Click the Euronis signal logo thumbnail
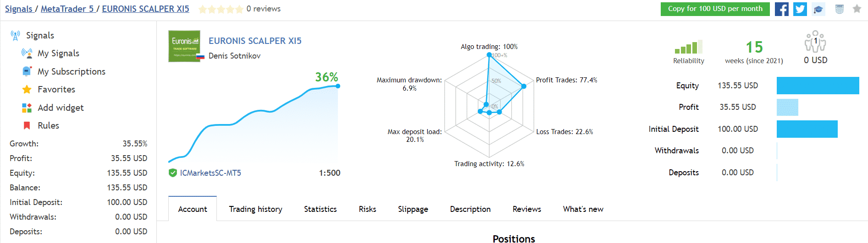 click(x=184, y=46)
